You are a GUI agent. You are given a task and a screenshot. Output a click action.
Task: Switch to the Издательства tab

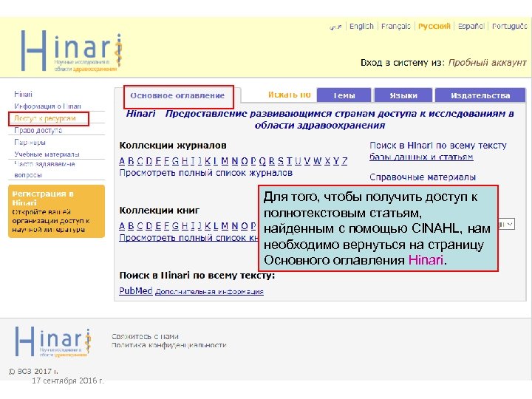pos(480,95)
